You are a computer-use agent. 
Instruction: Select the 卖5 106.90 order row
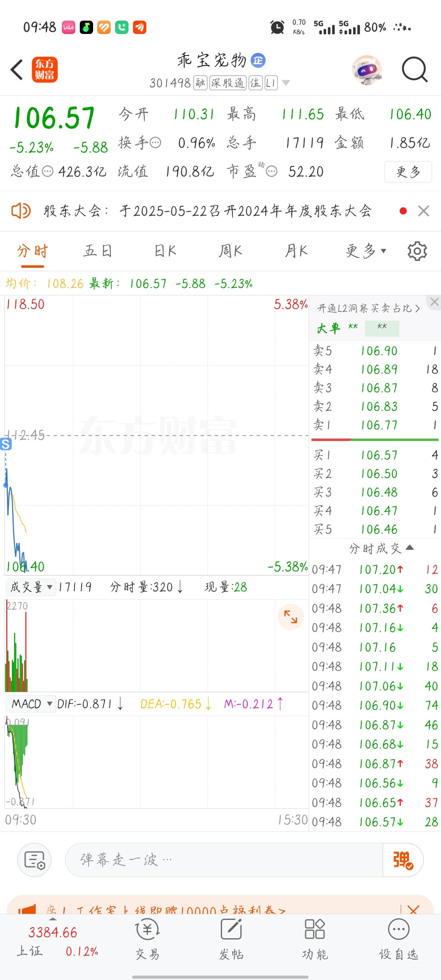coord(375,351)
